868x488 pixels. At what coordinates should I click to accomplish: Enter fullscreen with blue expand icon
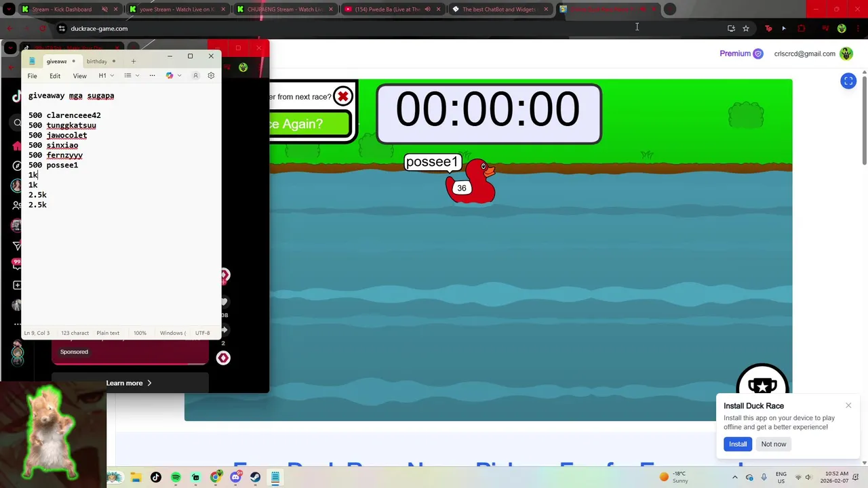tap(848, 81)
